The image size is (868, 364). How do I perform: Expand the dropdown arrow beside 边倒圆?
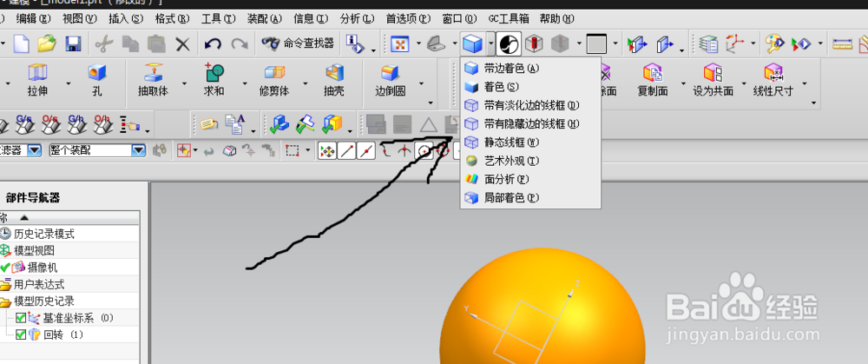click(421, 84)
